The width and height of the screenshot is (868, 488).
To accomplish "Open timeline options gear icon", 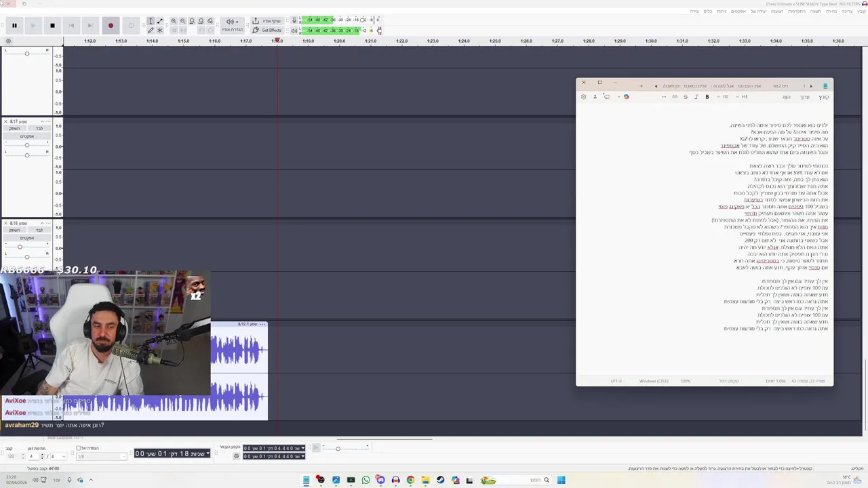I will pyautogui.click(x=8, y=41).
